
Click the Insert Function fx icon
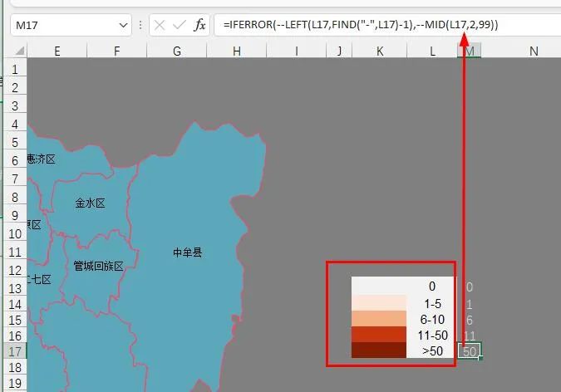tap(199, 26)
